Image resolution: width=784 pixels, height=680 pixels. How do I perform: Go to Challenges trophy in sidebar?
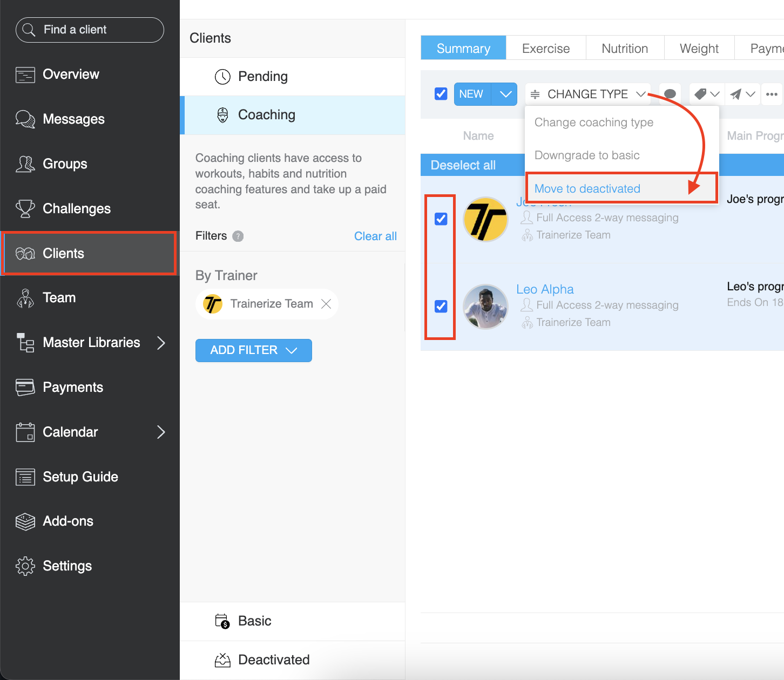(x=76, y=209)
